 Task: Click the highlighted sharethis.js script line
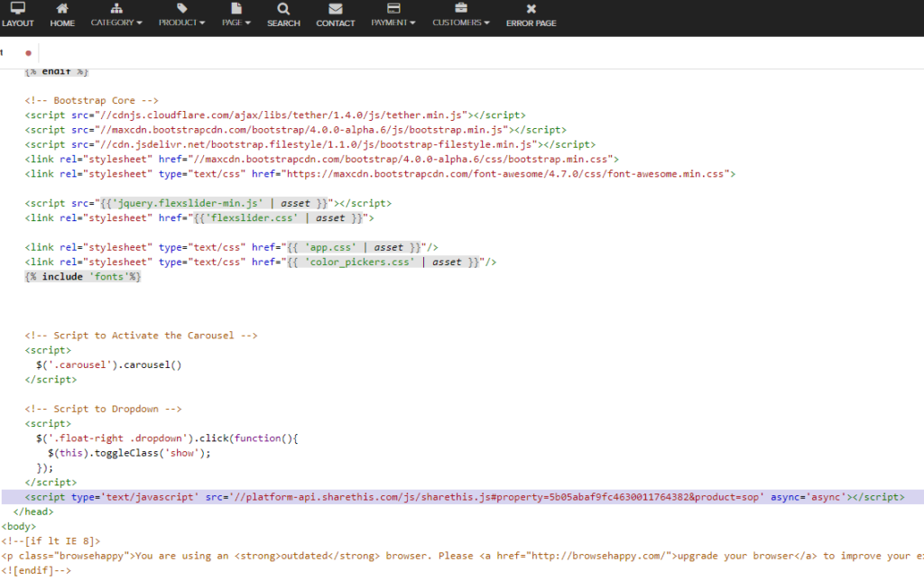tap(465, 497)
